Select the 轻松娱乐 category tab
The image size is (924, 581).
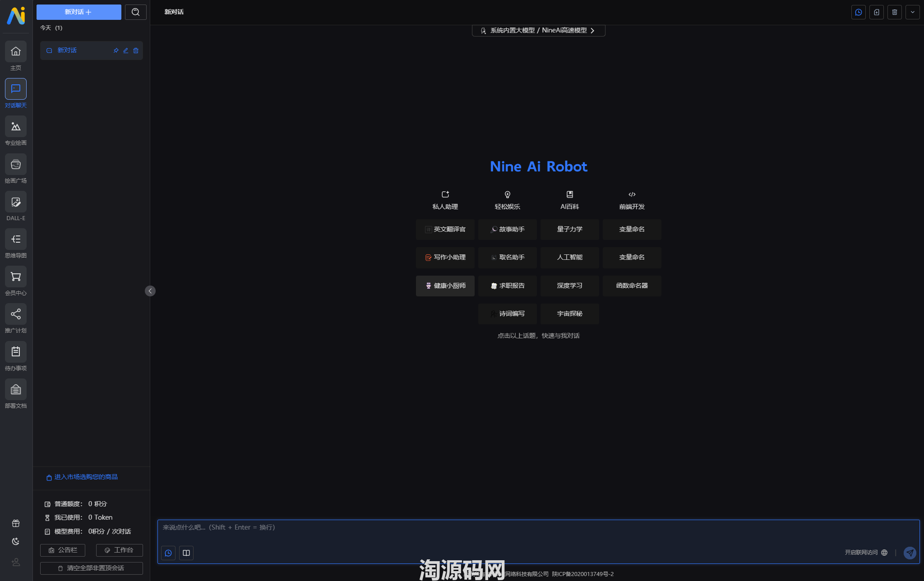click(x=508, y=200)
